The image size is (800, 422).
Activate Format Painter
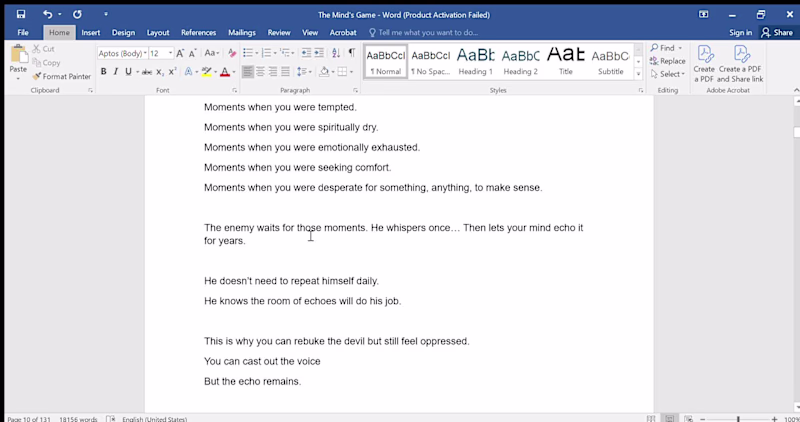[62, 76]
